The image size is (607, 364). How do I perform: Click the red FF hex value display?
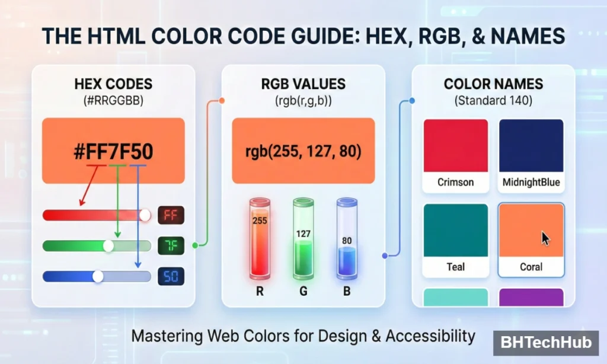[x=170, y=215]
